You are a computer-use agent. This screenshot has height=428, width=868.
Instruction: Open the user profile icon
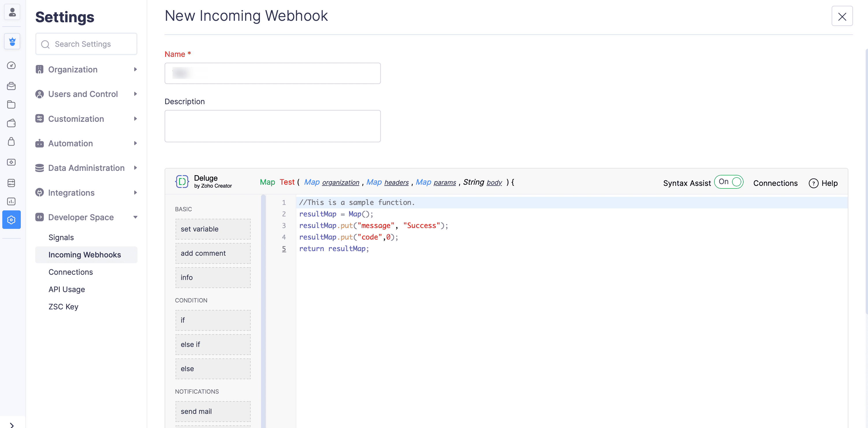click(12, 12)
